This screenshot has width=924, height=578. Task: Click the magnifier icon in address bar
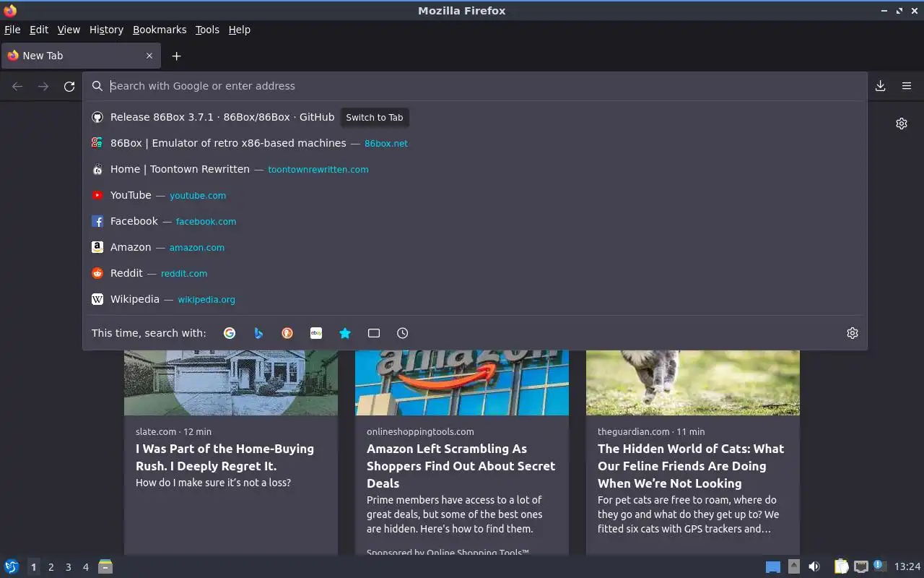point(97,86)
